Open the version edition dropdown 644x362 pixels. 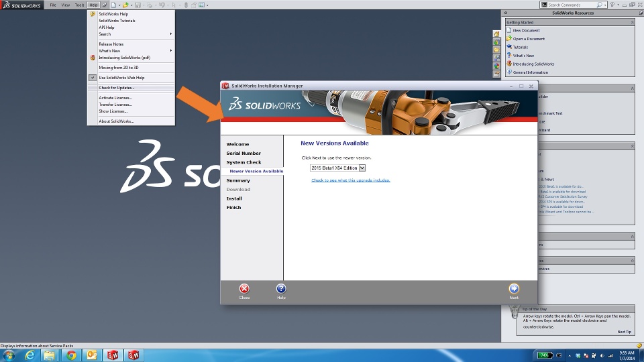point(362,168)
